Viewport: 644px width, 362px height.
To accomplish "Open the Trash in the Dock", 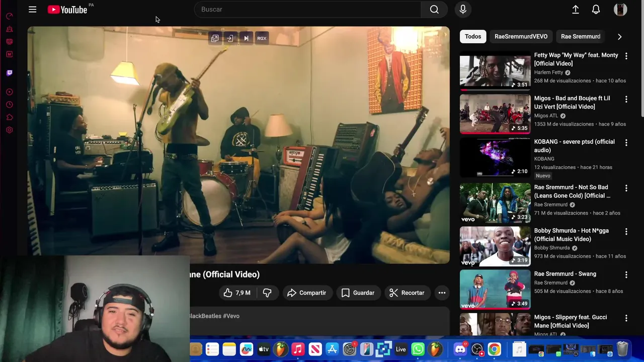I will [x=622, y=349].
